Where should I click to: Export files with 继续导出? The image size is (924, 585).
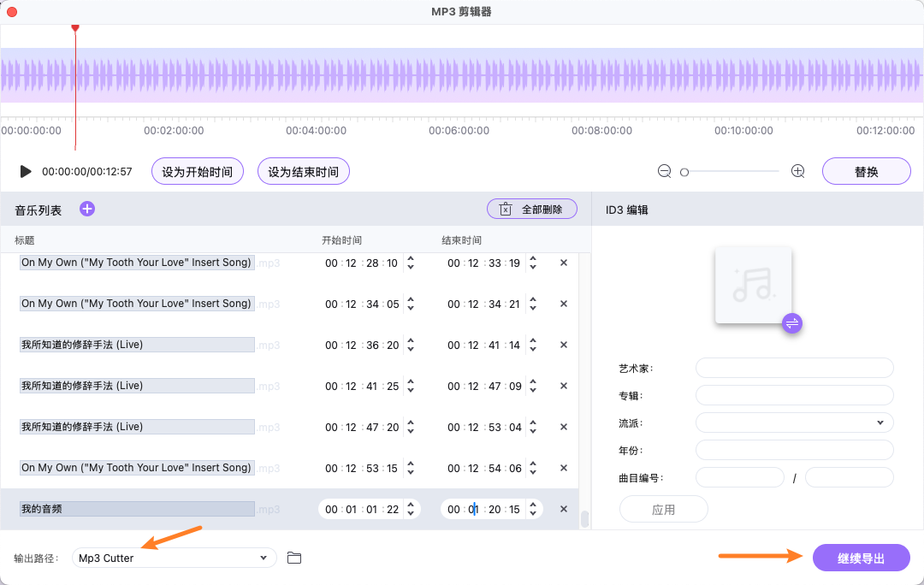[x=862, y=557]
